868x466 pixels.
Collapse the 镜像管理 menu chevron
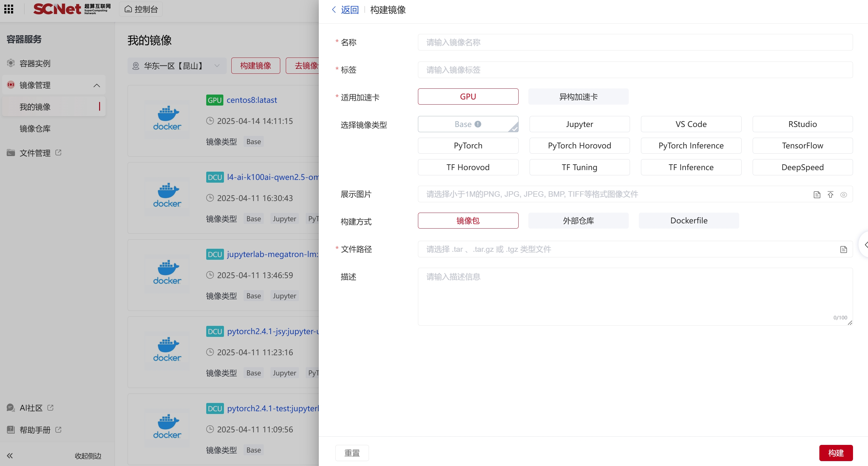click(x=96, y=85)
